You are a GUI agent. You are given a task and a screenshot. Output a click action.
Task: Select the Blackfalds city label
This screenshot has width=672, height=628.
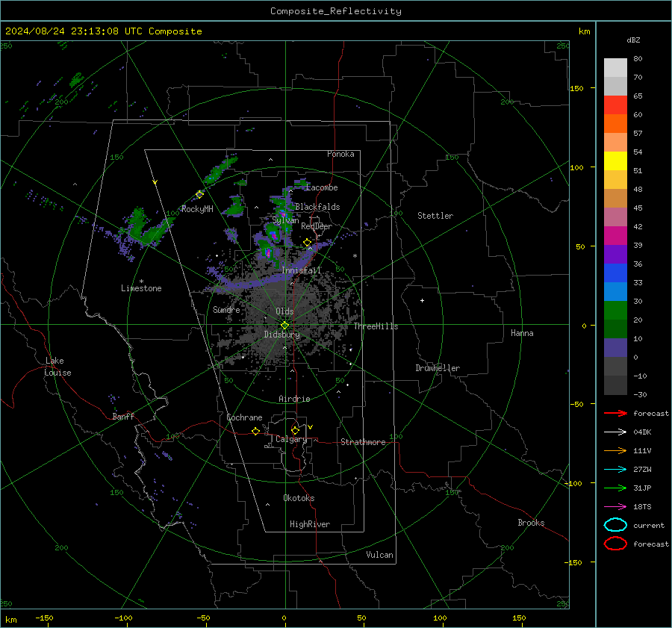click(x=317, y=207)
